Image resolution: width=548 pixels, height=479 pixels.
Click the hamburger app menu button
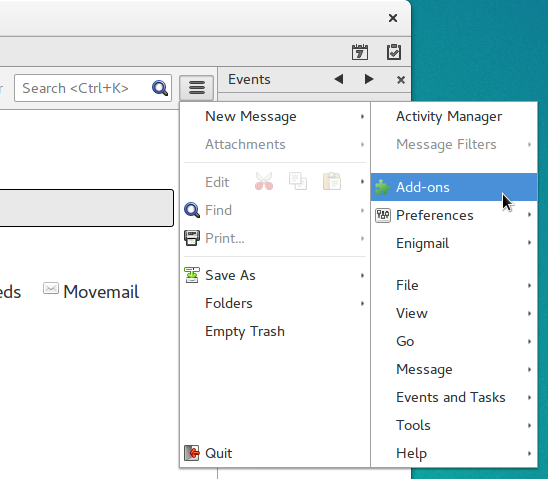pos(197,87)
